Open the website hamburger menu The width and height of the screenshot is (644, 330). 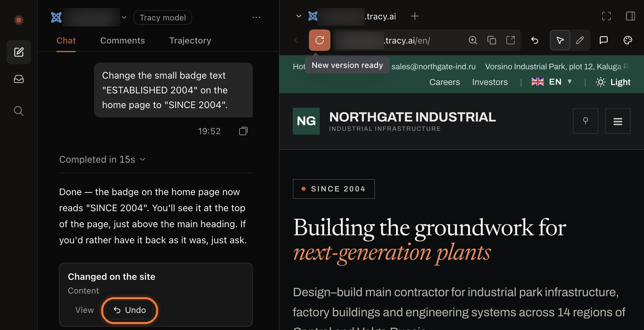pyautogui.click(x=618, y=121)
